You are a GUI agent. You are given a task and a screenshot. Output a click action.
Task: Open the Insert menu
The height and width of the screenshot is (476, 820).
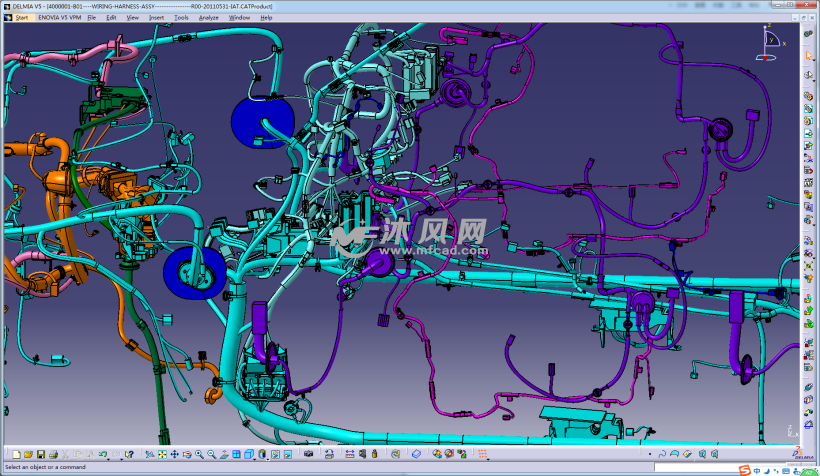(158, 18)
